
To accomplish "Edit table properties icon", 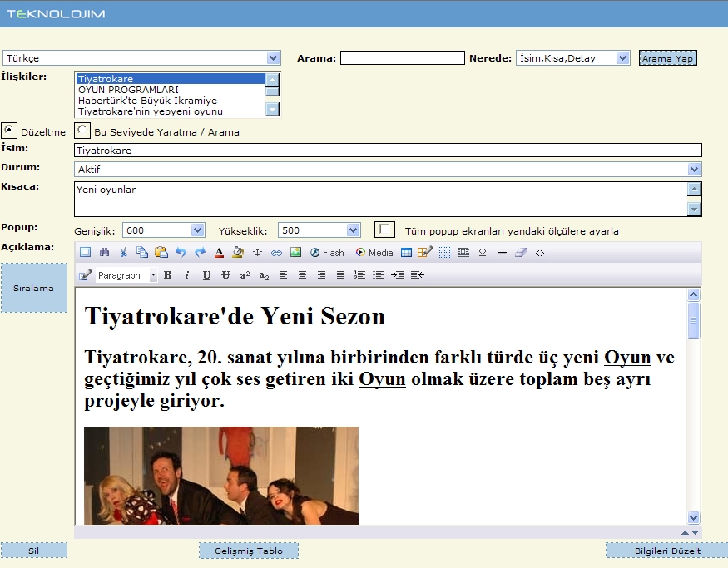I will pos(425,252).
